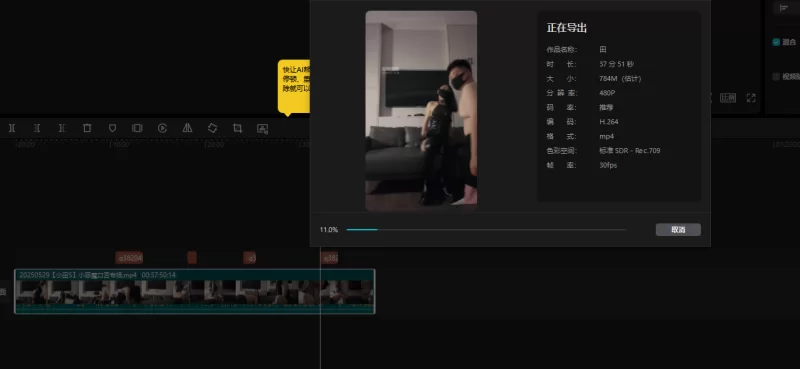The height and width of the screenshot is (369, 800).
Task: Add a marker using the shield icon
Action: click(x=112, y=128)
